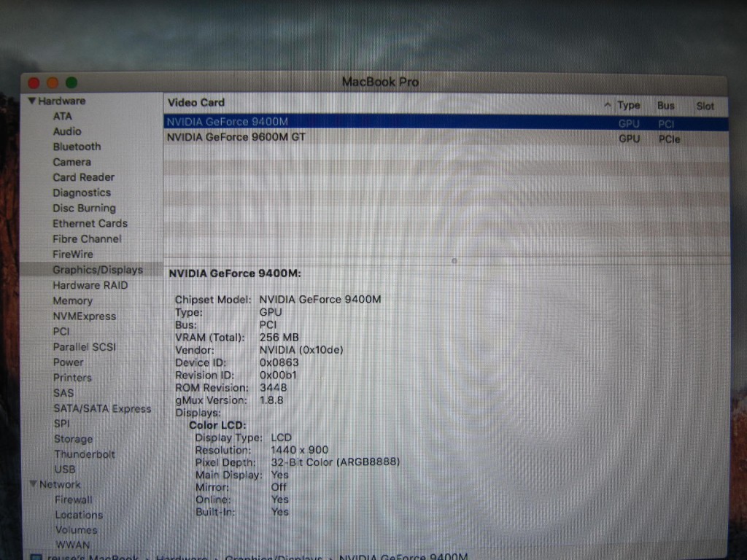
Task: Click the Device ID value 0x0863
Action: pyautogui.click(x=279, y=363)
